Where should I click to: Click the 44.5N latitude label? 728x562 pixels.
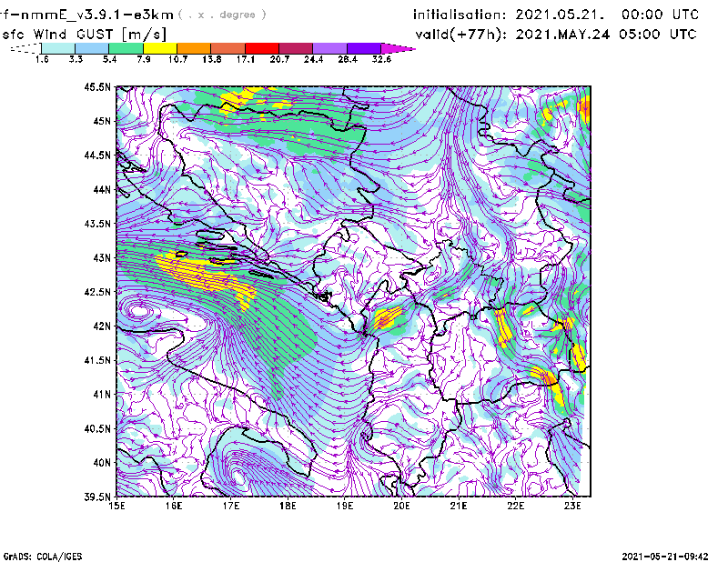(x=97, y=156)
